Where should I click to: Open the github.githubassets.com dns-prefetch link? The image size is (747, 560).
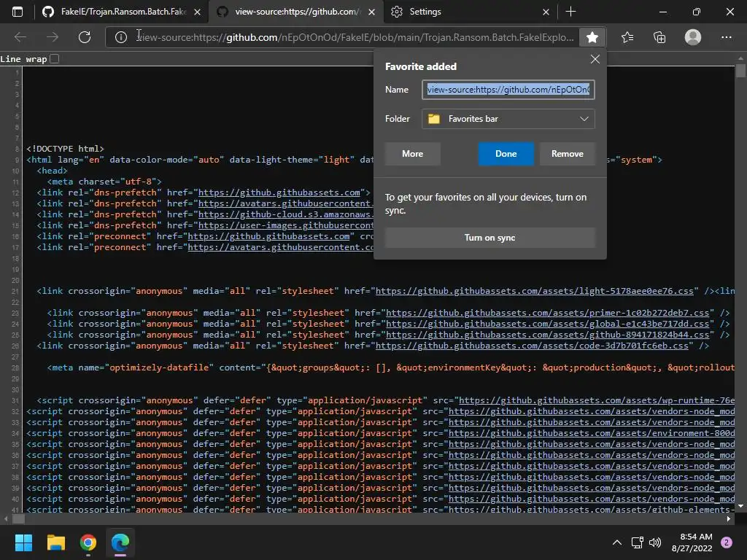pyautogui.click(x=279, y=192)
